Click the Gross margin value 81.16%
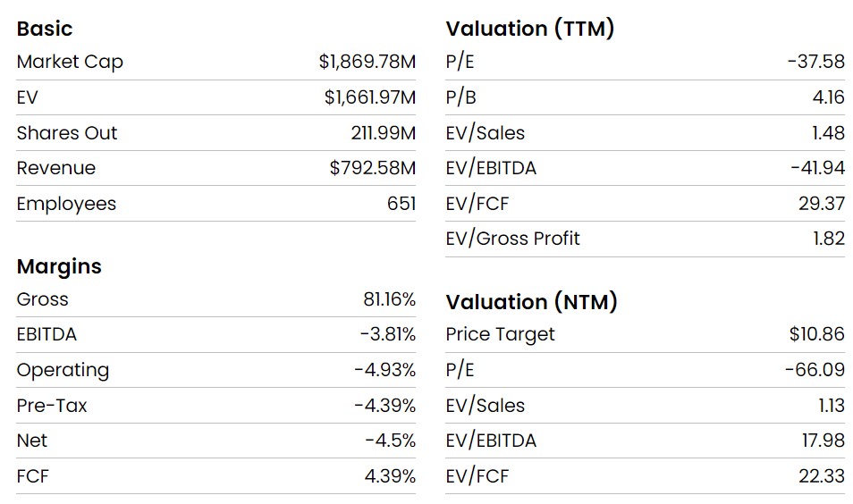The width and height of the screenshot is (853, 504). coord(390,299)
